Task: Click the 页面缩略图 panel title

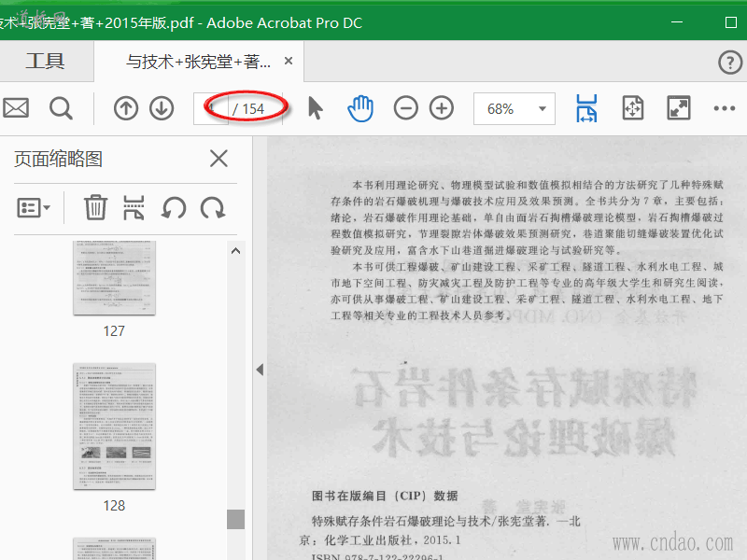Action: 58,159
